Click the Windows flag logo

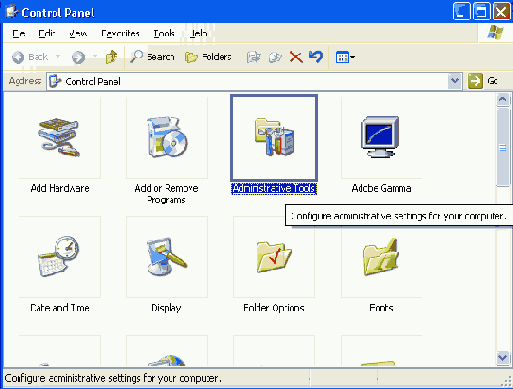[x=495, y=33]
